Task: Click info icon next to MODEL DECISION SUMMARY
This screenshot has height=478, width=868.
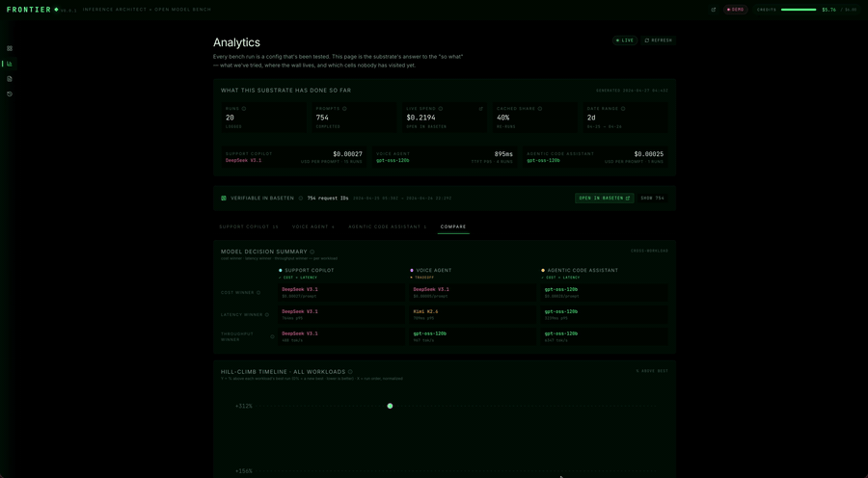Action: point(312,252)
